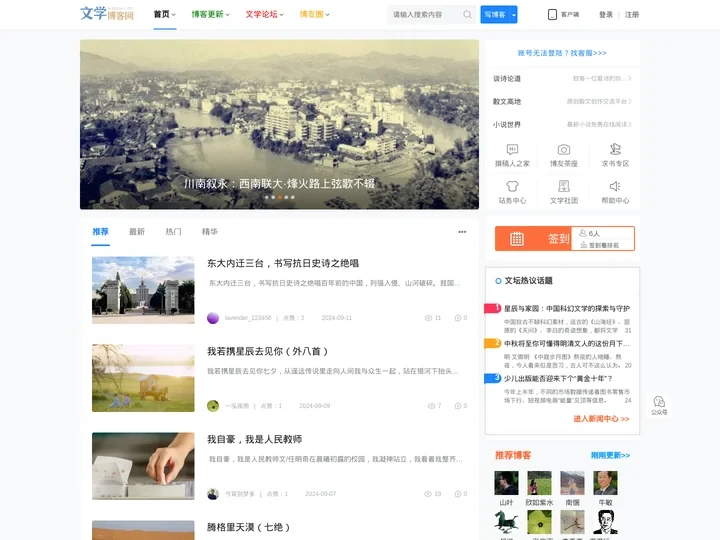The height and width of the screenshot is (540, 720).
Task: Click the search input field
Action: 426,15
